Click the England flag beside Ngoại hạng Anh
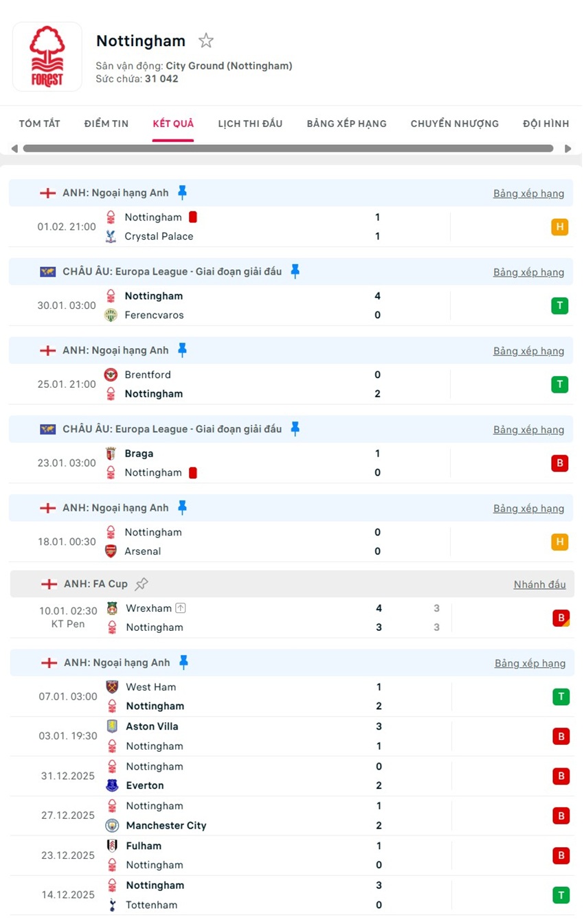Viewport: 584px width, 924px height. click(x=47, y=193)
